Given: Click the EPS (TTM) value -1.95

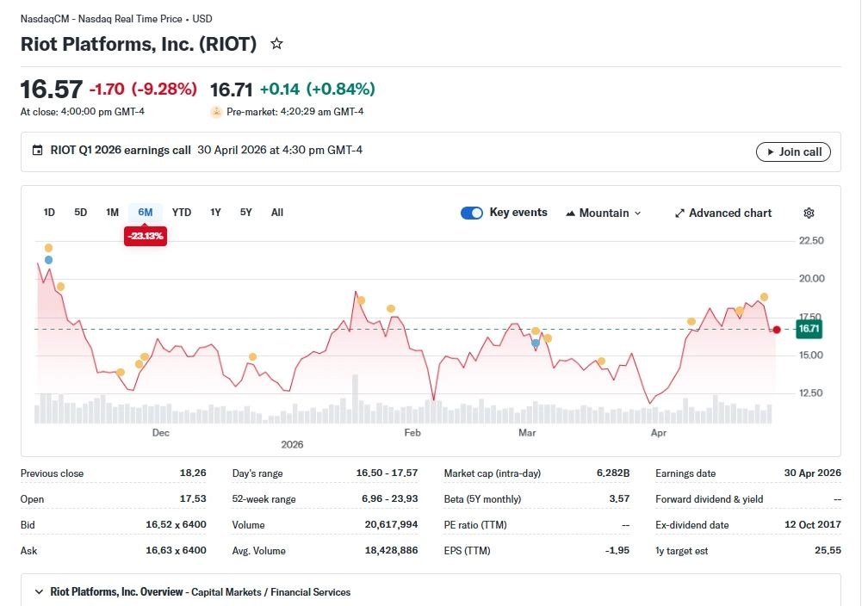Looking at the screenshot, I should click(x=617, y=550).
